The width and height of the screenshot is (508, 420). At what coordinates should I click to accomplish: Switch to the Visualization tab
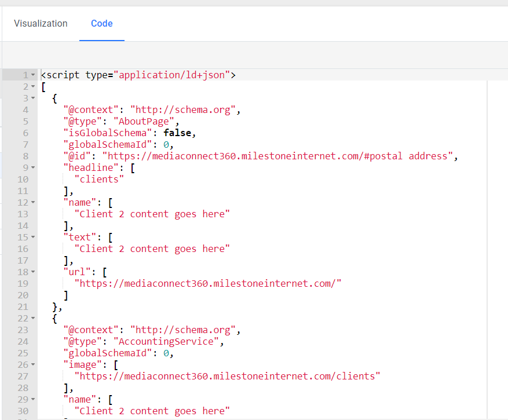click(41, 24)
